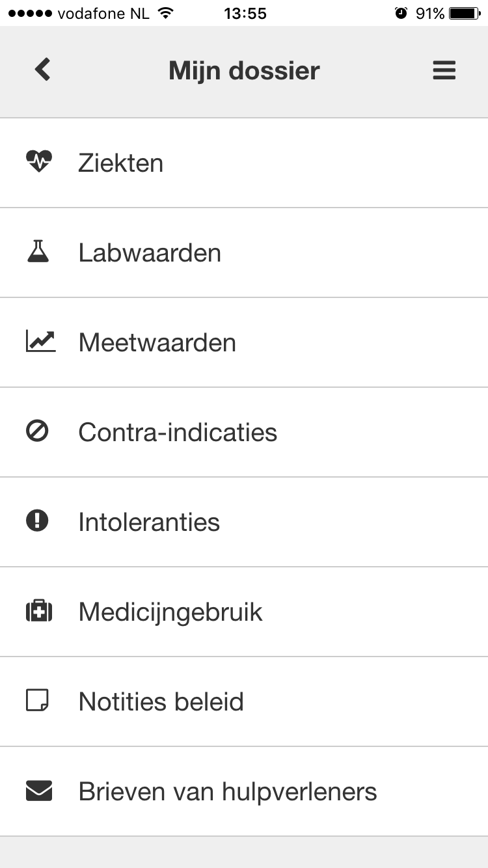Open the Medicijngebruik item
Image resolution: width=488 pixels, height=868 pixels.
point(244,612)
